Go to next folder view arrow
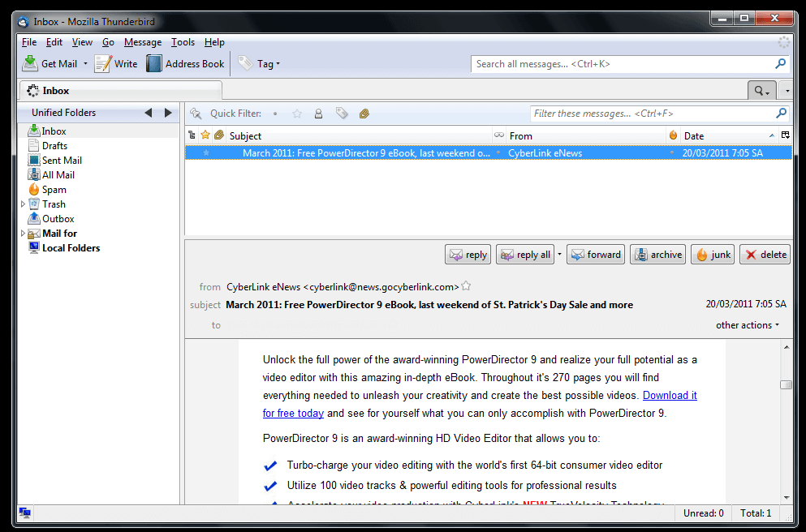Viewport: 806px width, 532px height. click(168, 113)
